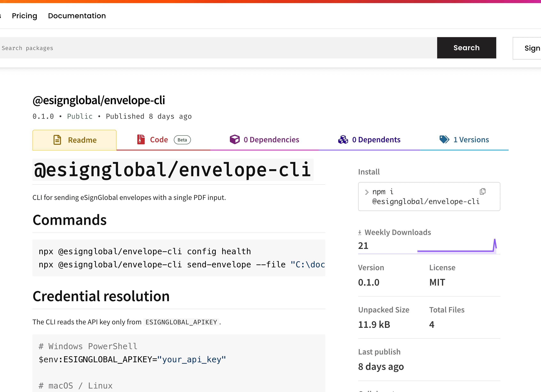Click the Search button
Image resolution: width=541 pixels, height=392 pixels.
pos(466,48)
